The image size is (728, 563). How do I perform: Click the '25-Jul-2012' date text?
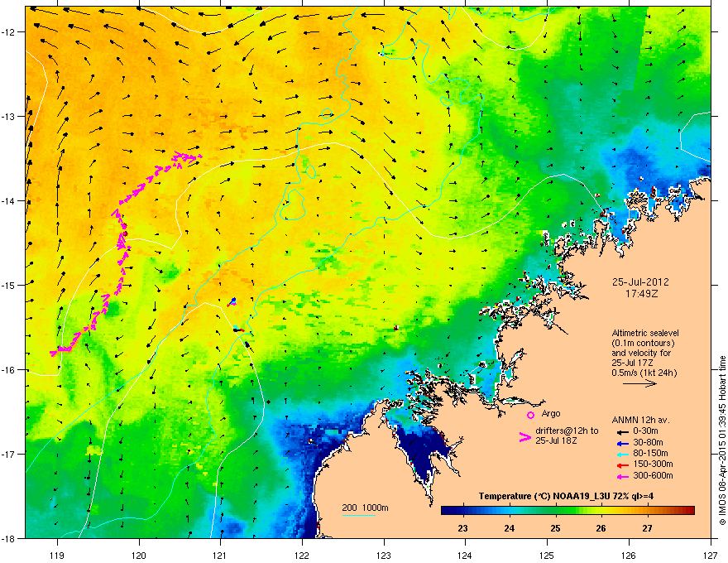(x=640, y=282)
